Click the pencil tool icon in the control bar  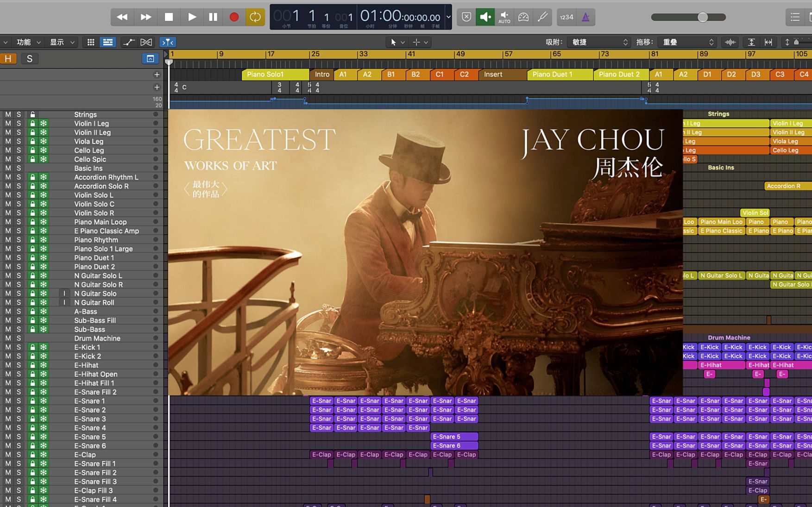point(542,17)
